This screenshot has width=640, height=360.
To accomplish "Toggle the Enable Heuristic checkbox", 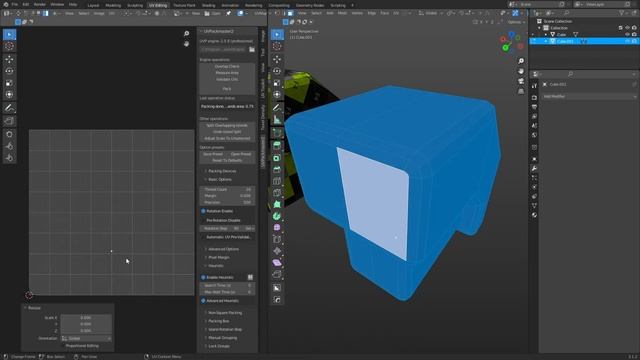I will coord(203,278).
